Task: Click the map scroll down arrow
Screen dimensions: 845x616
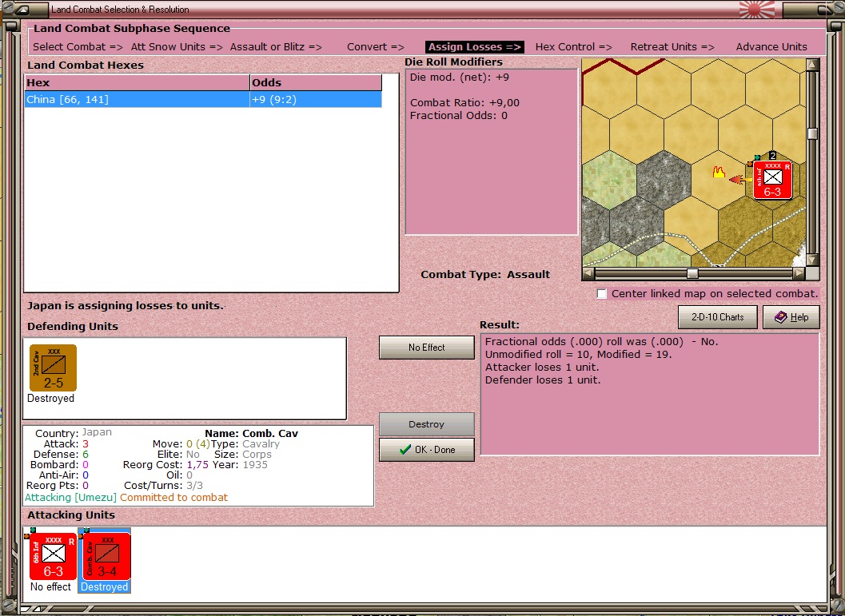Action: pyautogui.click(x=812, y=260)
